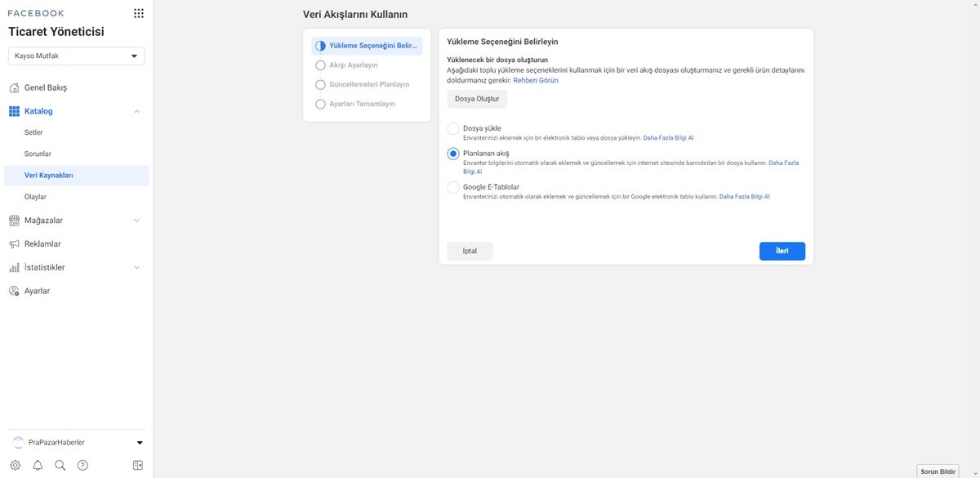Screen dimensions: 980x478
Task: Open notifications bell icon
Action: 38,465
